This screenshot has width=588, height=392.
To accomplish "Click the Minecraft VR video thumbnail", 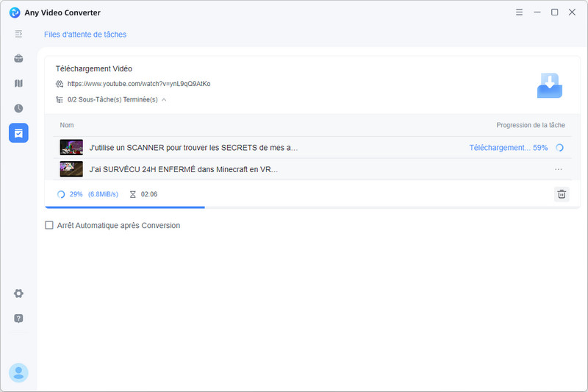I will pos(71,169).
